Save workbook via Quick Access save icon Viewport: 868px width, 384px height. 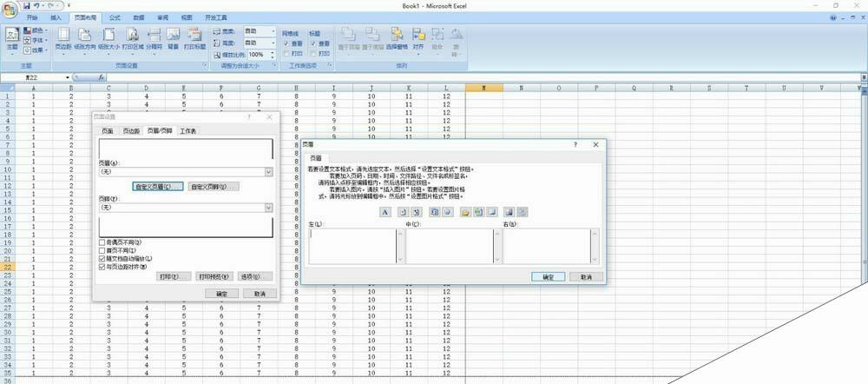pos(27,5)
